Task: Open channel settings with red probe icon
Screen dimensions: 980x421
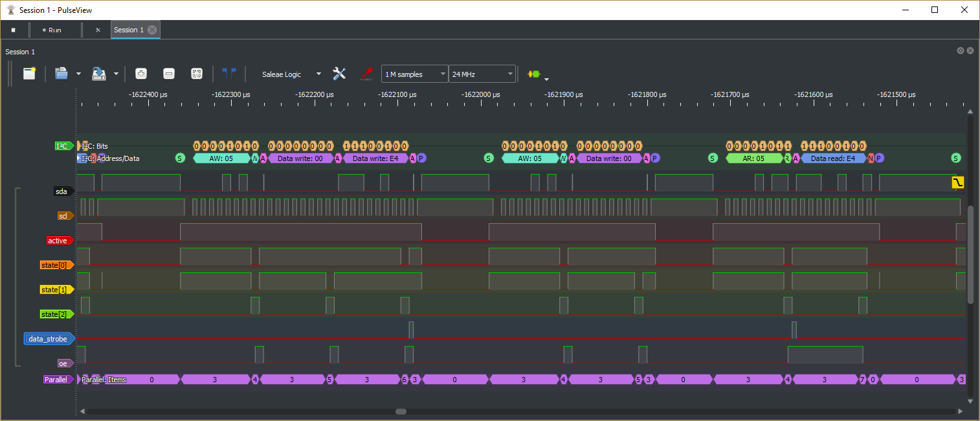Action: pyautogui.click(x=366, y=74)
